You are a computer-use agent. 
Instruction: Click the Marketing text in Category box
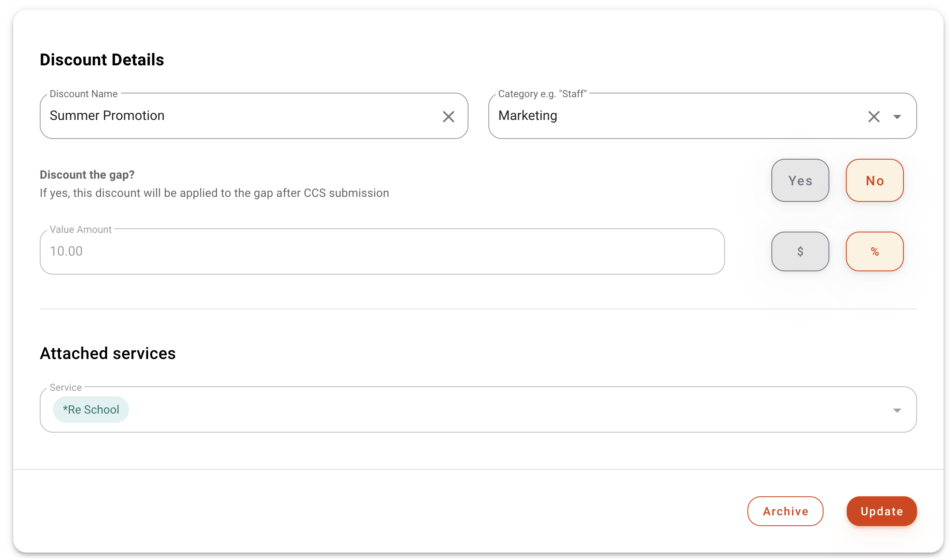point(528,116)
